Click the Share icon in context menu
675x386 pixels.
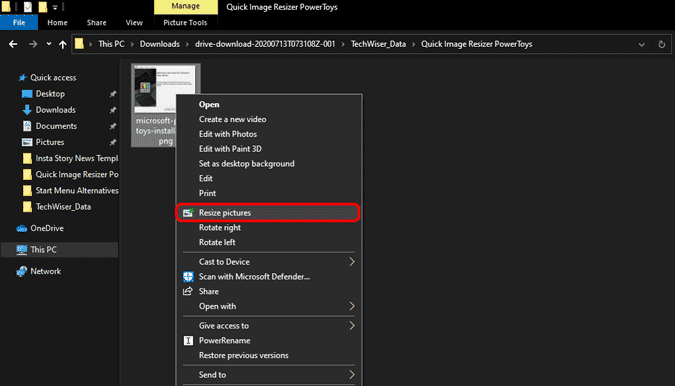pyautogui.click(x=188, y=291)
